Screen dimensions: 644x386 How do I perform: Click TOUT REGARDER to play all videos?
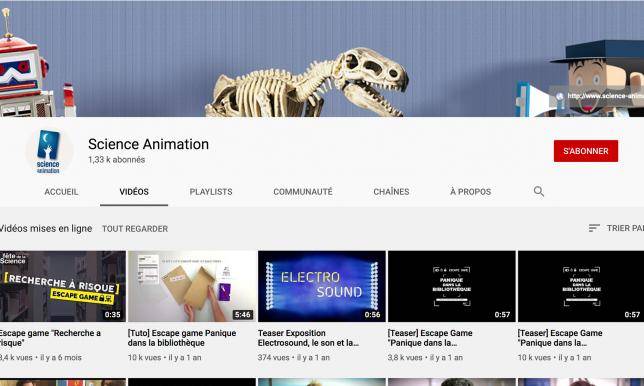click(x=135, y=229)
